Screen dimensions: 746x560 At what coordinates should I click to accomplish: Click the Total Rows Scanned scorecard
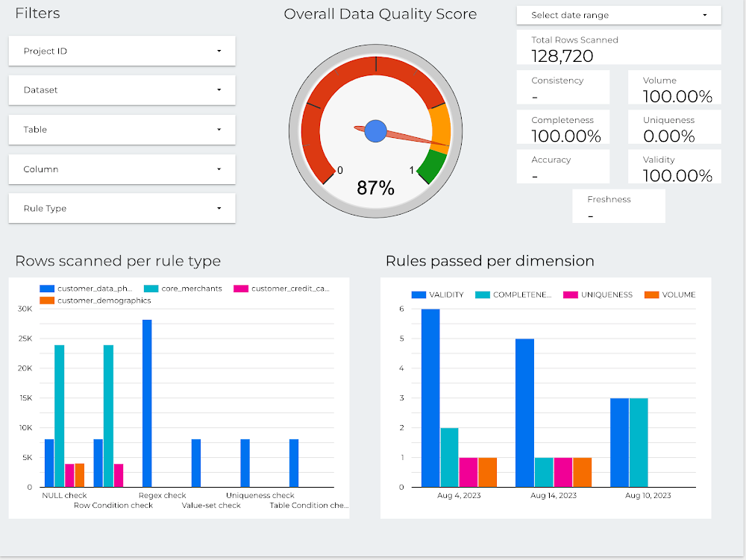tap(618, 47)
